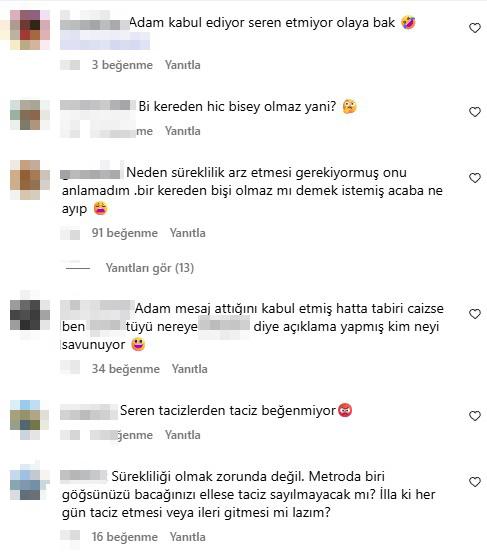Like the 'Sürekliliği olmak zorunda değil' comment
This screenshot has width=487, height=558.
click(475, 482)
